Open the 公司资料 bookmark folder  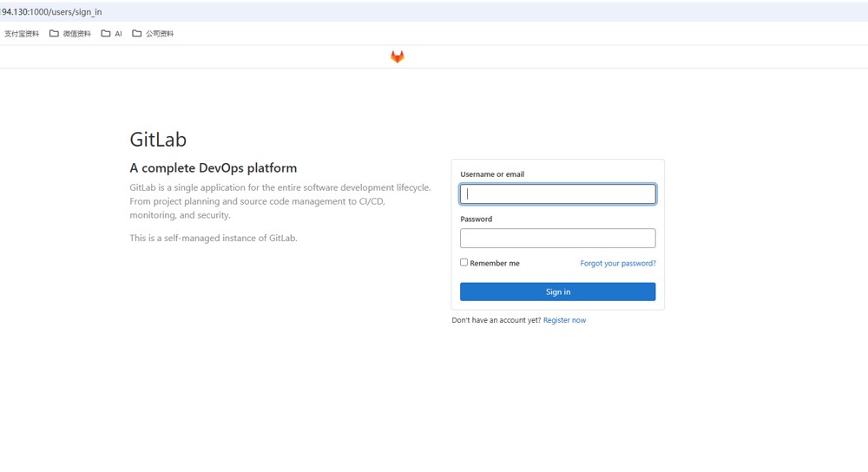pos(153,34)
